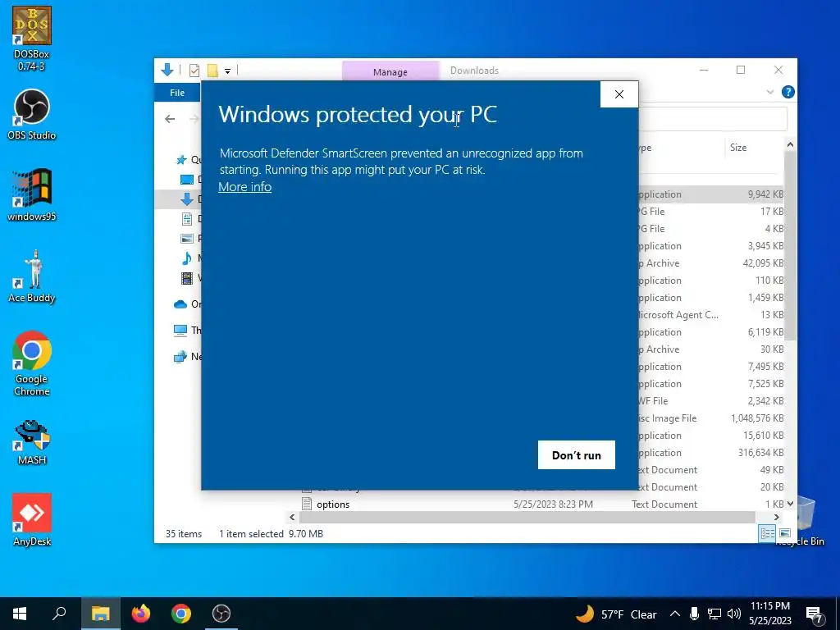Sort the file list by the Size column

(737, 148)
